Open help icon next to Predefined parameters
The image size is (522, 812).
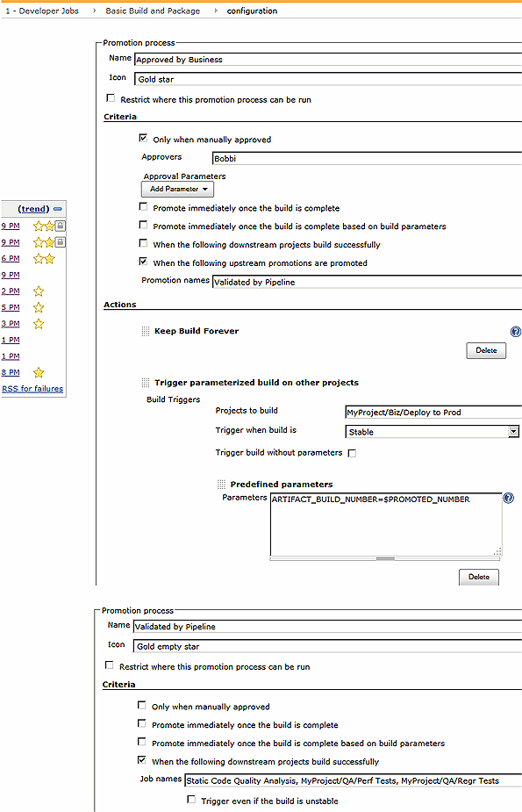point(509,499)
